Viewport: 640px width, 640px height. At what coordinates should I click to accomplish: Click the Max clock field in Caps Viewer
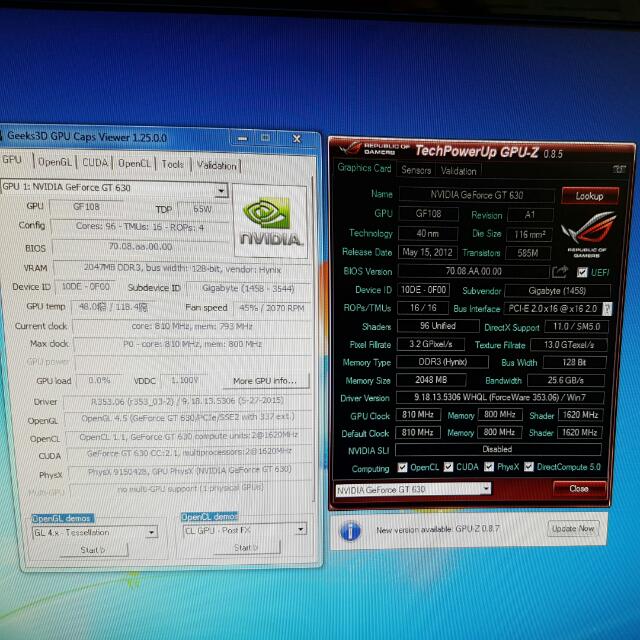pyautogui.click(x=192, y=344)
